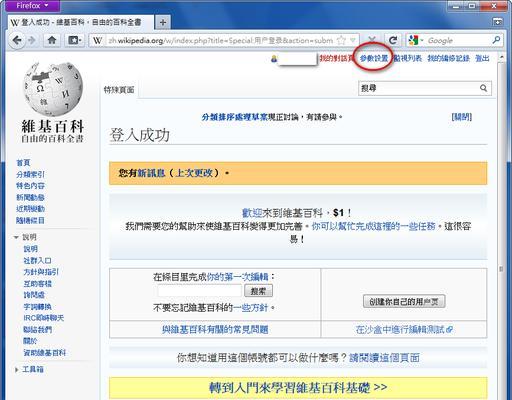This screenshot has height=400, width=512.
Task: Reload the page with the refresh icon
Action: (x=393, y=40)
